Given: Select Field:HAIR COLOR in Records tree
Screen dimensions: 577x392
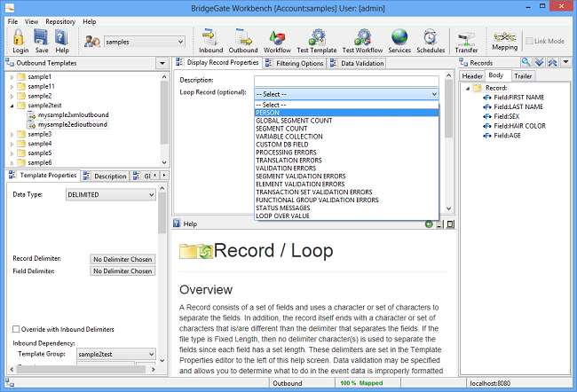Looking at the screenshot, I should click(519, 126).
